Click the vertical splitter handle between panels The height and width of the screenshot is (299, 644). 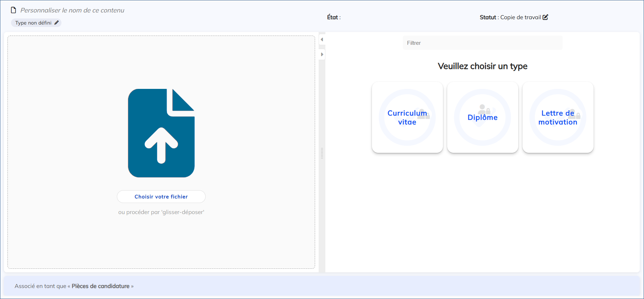point(322,153)
